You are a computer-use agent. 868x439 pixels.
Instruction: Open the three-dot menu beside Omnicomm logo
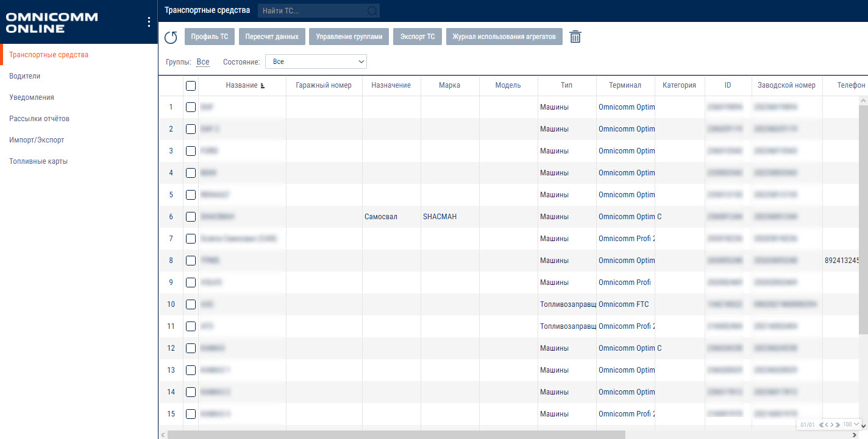click(x=149, y=22)
